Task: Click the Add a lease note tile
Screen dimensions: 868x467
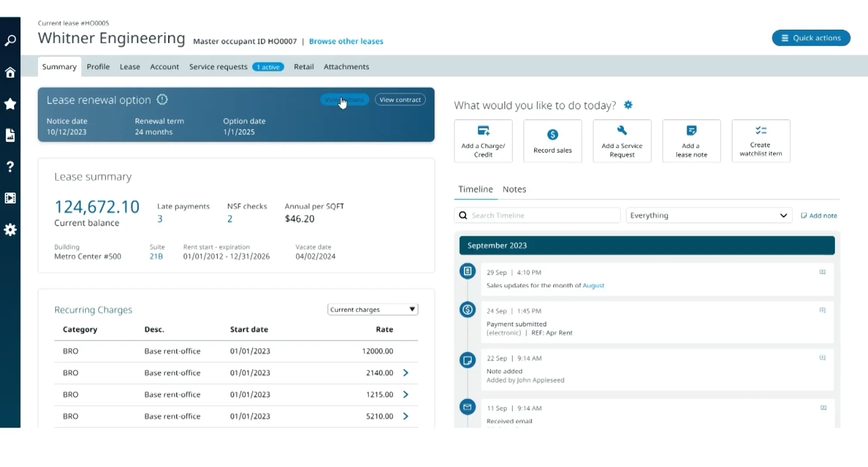Action: click(691, 141)
